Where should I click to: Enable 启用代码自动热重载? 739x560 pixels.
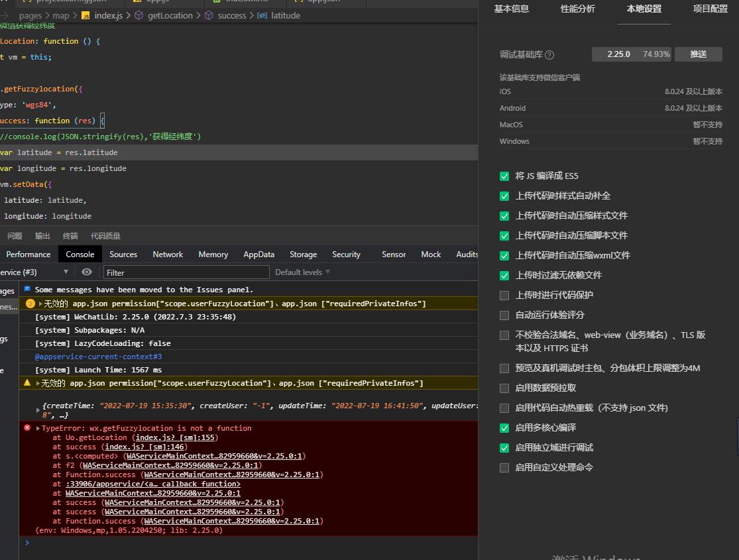[504, 408]
